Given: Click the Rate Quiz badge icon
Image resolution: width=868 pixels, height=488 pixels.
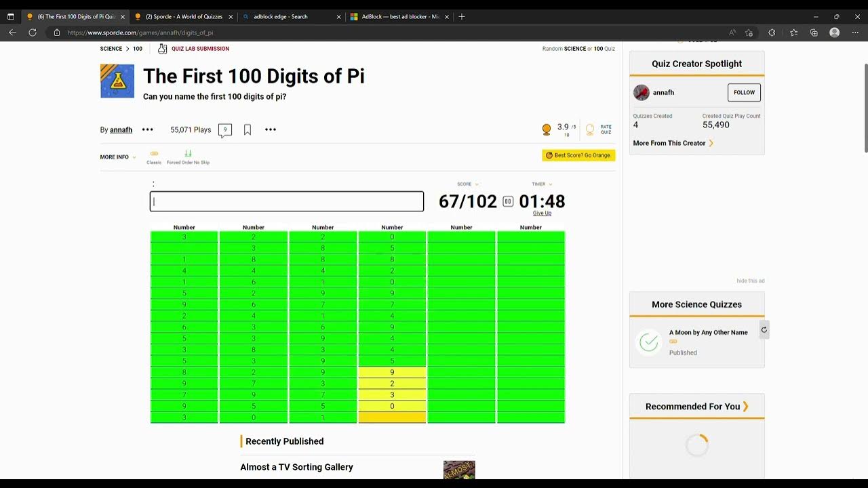Looking at the screenshot, I should click(590, 129).
